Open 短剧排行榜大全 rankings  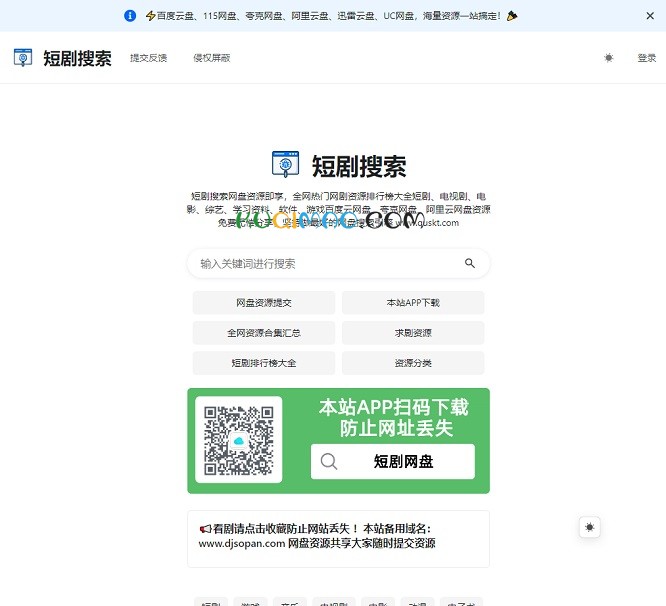pyautogui.click(x=264, y=363)
